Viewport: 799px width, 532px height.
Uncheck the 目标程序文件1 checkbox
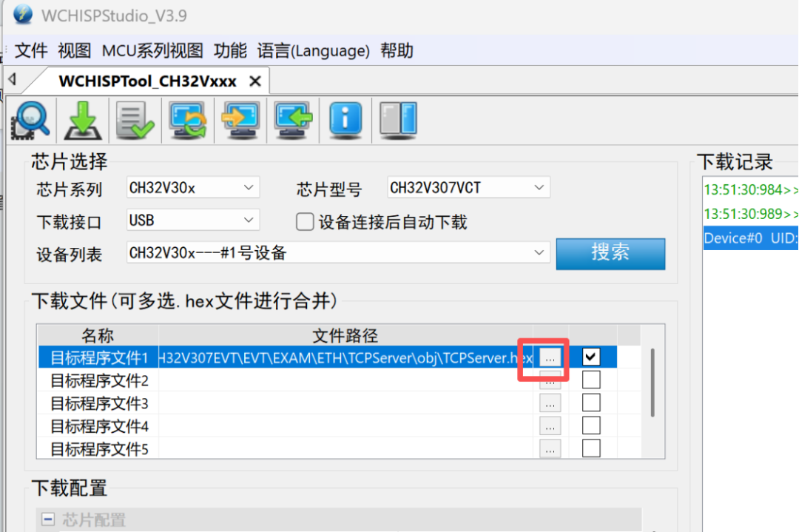591,357
